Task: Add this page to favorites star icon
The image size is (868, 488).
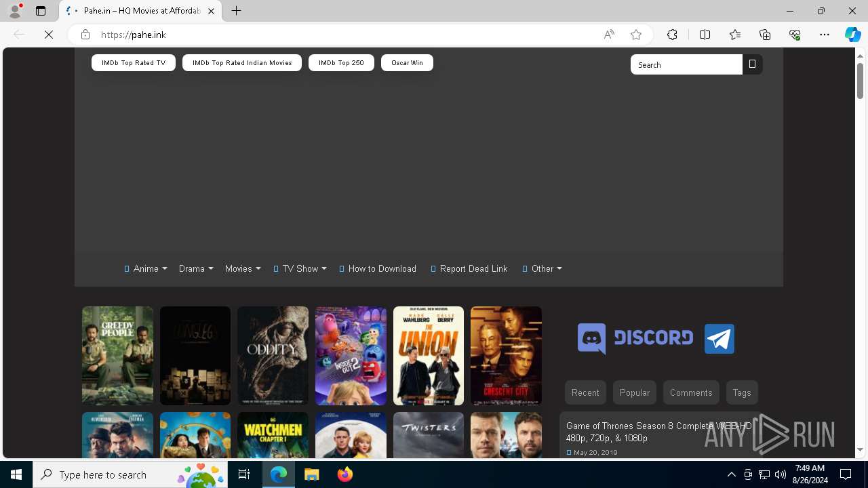Action: (x=636, y=35)
